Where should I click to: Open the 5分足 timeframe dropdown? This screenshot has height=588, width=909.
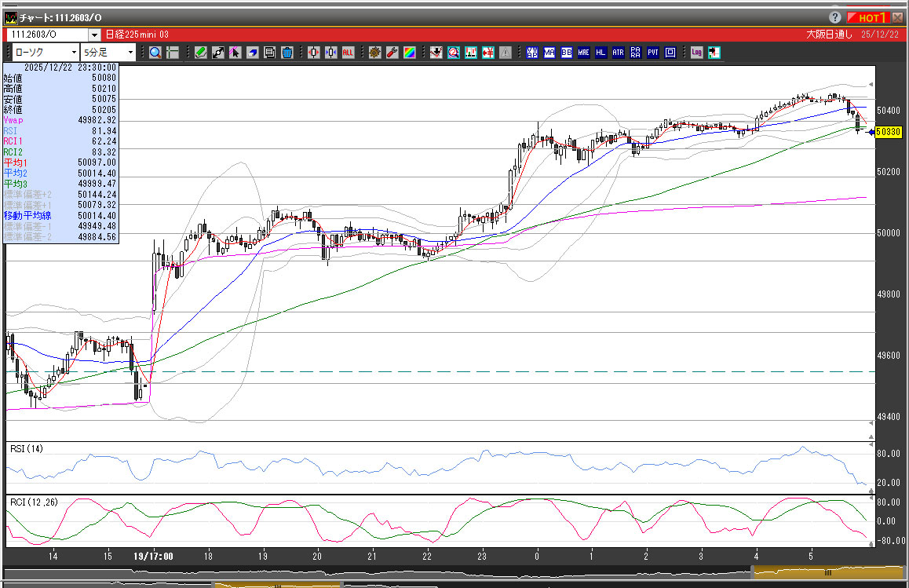(130, 53)
